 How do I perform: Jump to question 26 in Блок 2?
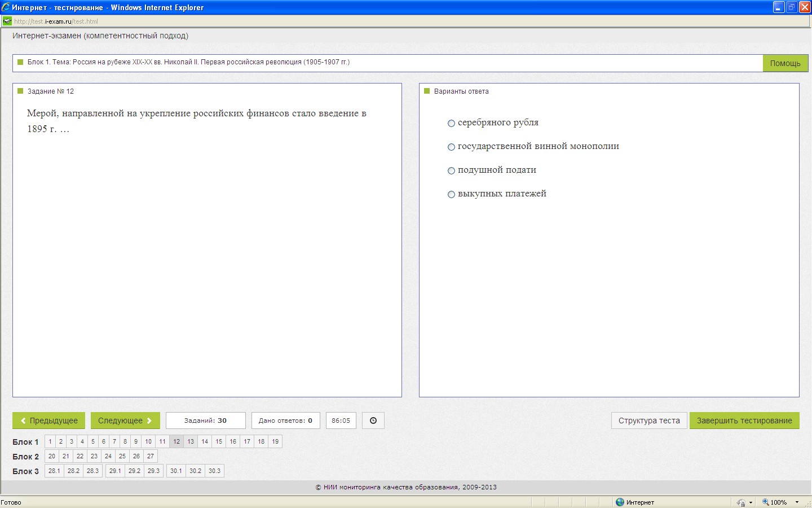pos(136,456)
